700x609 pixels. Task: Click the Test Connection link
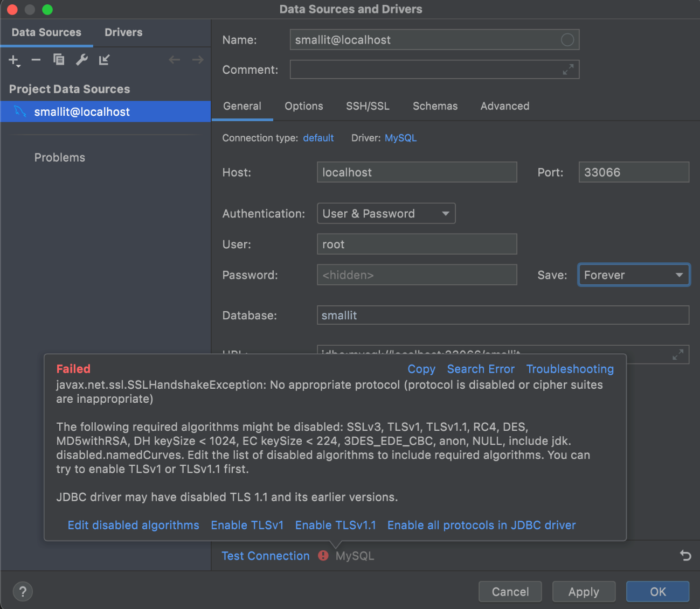click(x=266, y=556)
